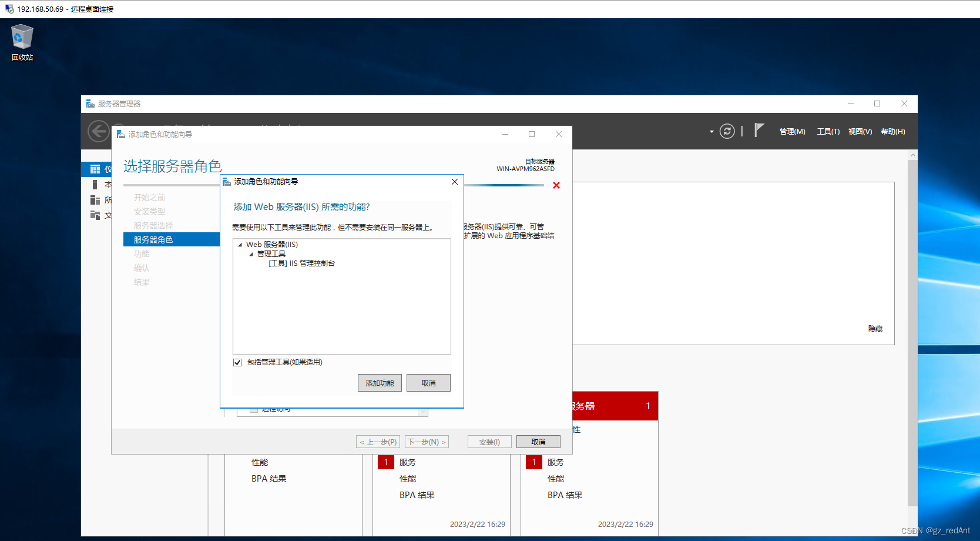Click the inner popup dialog title icon
This screenshot has height=541, width=980.
tap(227, 182)
